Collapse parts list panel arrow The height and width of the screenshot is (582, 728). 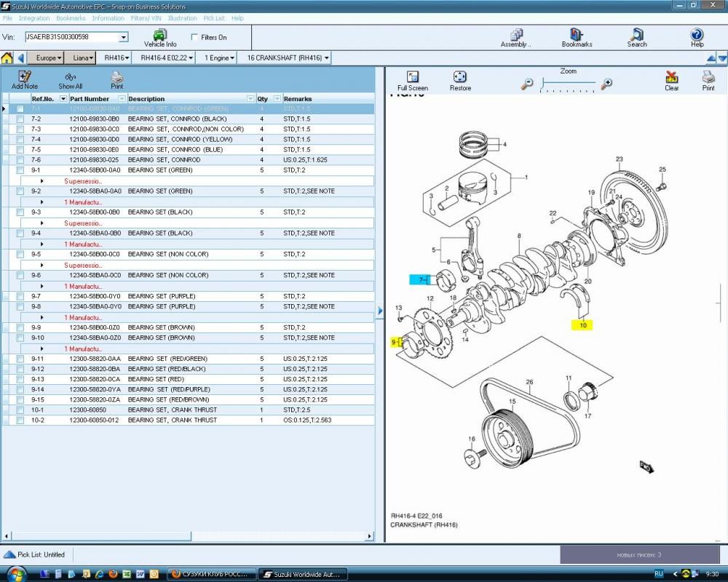[x=380, y=311]
